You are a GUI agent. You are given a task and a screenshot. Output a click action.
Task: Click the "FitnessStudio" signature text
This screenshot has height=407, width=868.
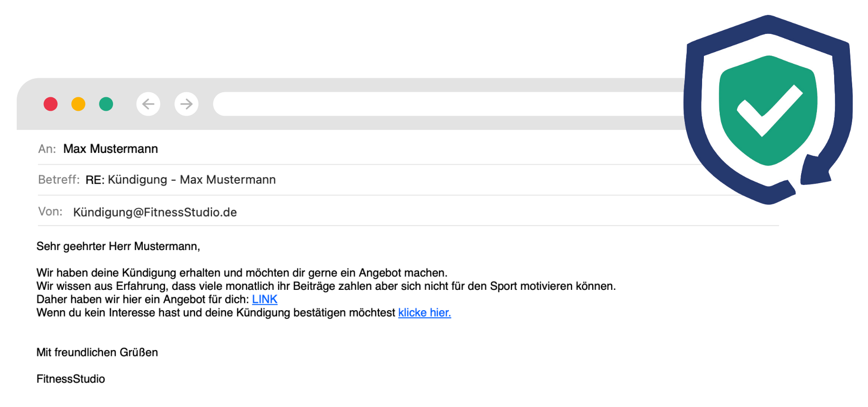(x=71, y=379)
